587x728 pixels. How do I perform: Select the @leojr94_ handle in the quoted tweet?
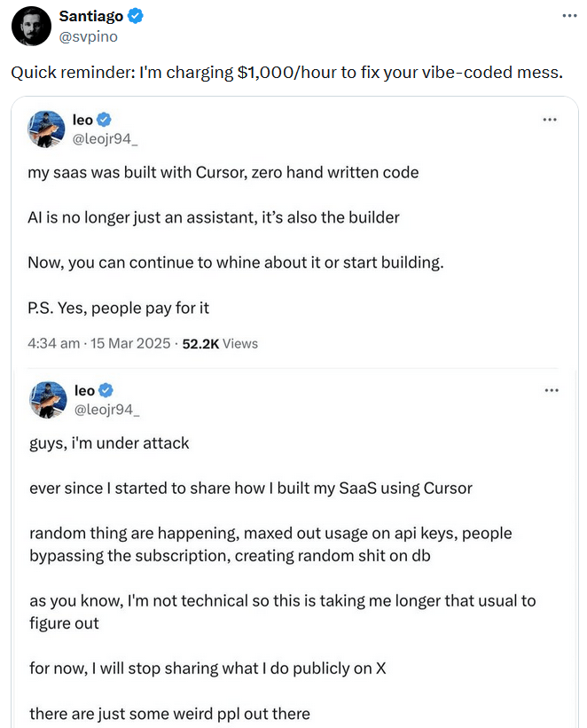click(104, 139)
